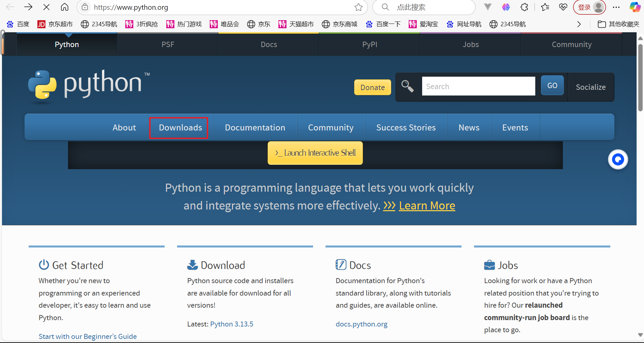Open the 京东商城 bookmark
The image size is (644, 343).
pos(340,24)
